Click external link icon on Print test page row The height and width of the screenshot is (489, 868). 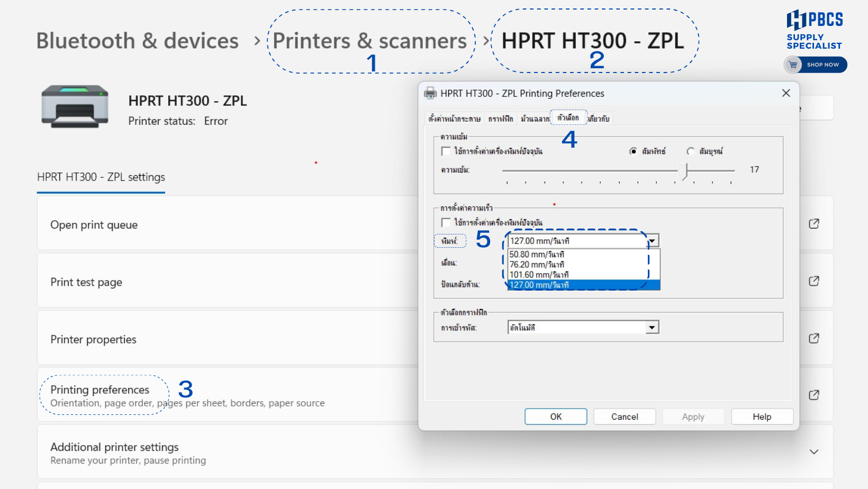point(813,281)
